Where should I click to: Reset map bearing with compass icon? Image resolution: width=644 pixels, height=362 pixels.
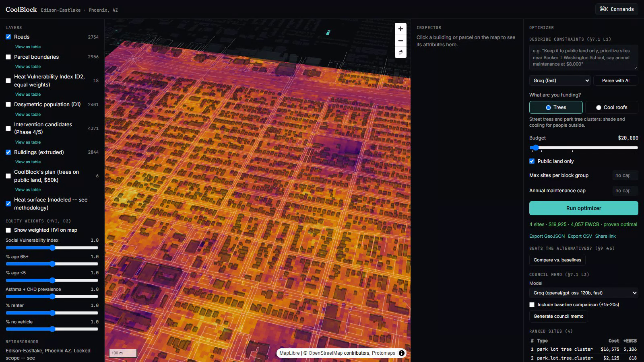click(x=400, y=52)
